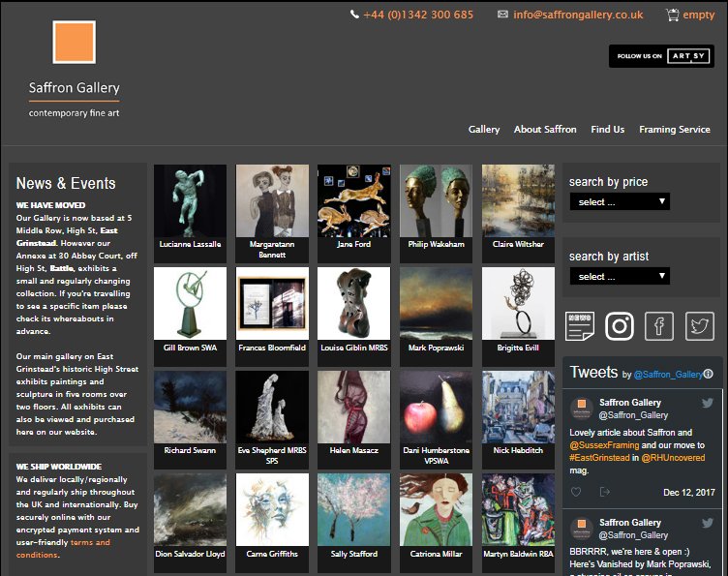Click the Jane Ford artist name caption
Viewport: 728px width, 576px height.
(353, 244)
